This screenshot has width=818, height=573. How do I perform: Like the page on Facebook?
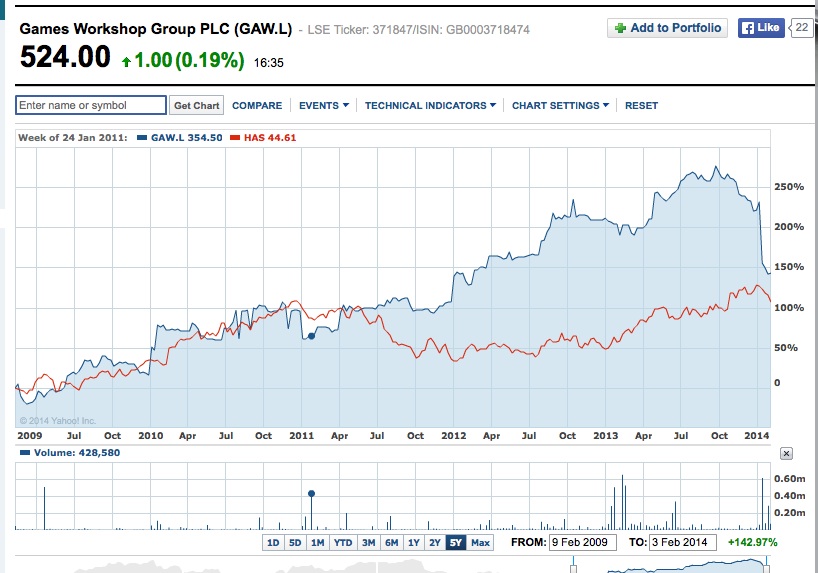[x=760, y=28]
